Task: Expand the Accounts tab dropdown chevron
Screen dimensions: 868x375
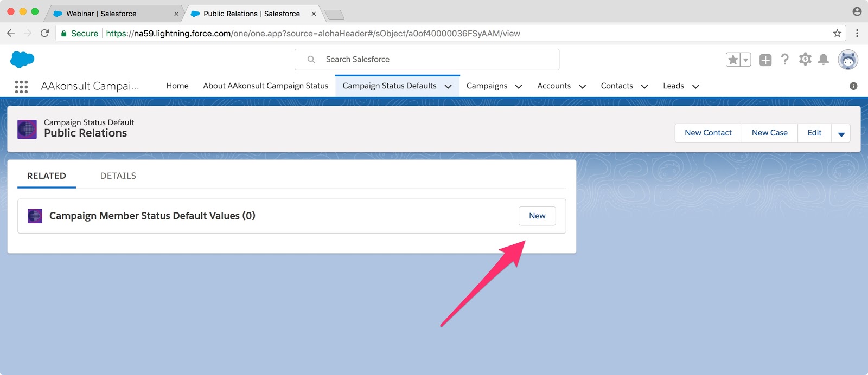Action: tap(582, 86)
